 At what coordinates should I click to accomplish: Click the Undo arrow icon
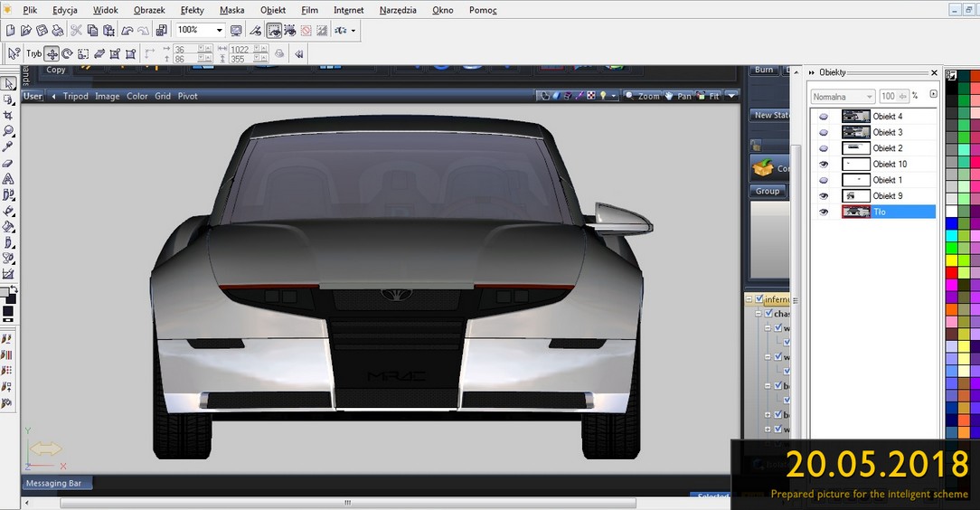[x=127, y=30]
